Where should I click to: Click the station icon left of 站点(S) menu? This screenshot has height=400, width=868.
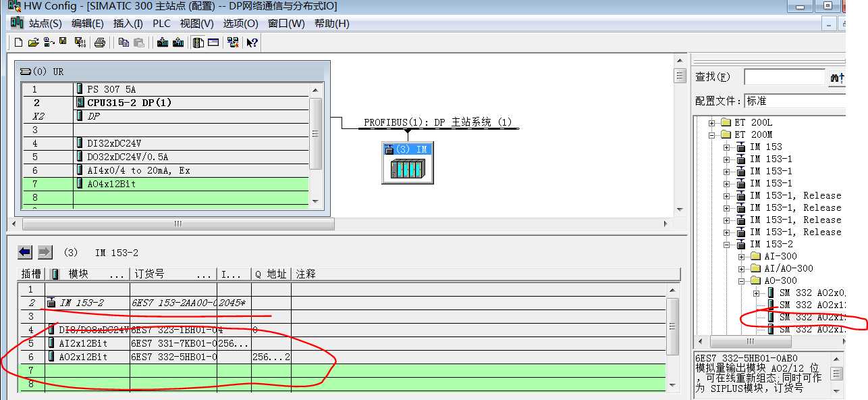coord(17,23)
